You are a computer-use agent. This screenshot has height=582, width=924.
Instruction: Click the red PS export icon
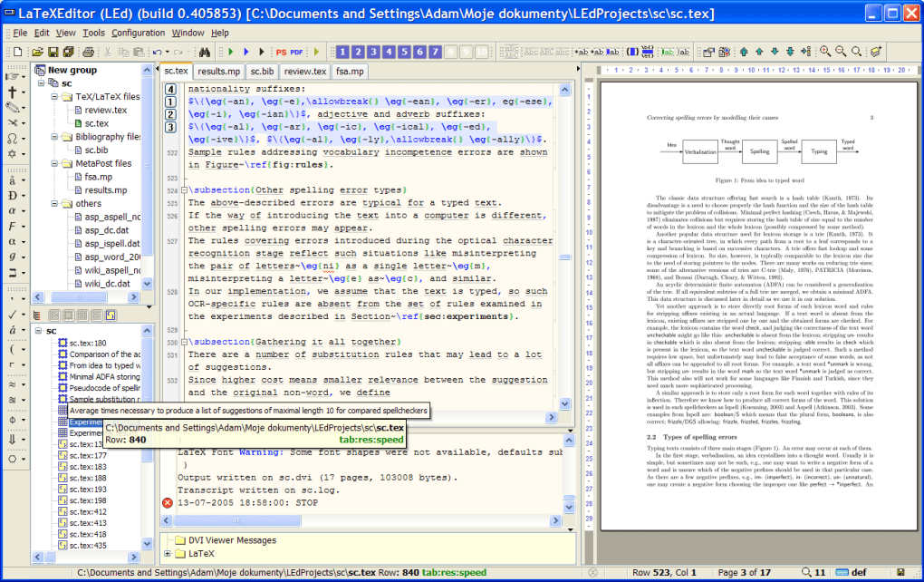pos(282,52)
